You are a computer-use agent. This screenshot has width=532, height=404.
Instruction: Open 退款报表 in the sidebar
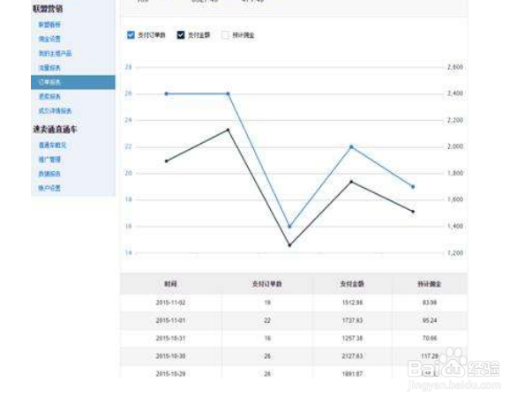pyautogui.click(x=49, y=97)
